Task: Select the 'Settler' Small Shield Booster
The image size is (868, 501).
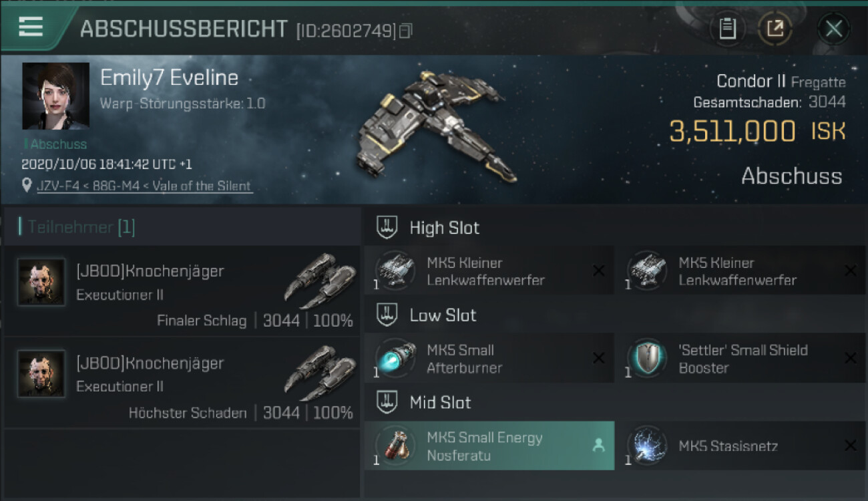Action: 740,358
